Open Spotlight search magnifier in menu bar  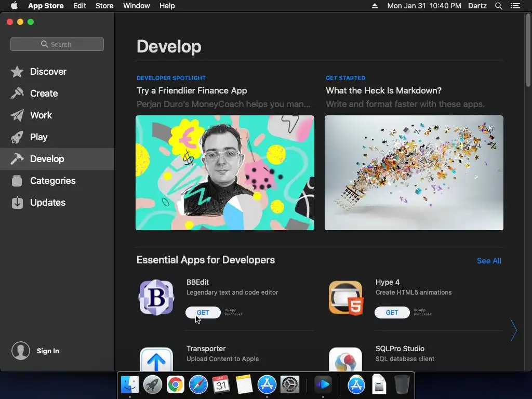pyautogui.click(x=498, y=6)
